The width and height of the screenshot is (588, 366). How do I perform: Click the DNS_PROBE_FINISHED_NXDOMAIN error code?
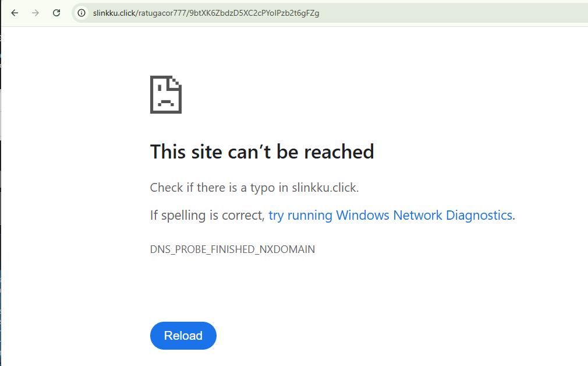[232, 249]
